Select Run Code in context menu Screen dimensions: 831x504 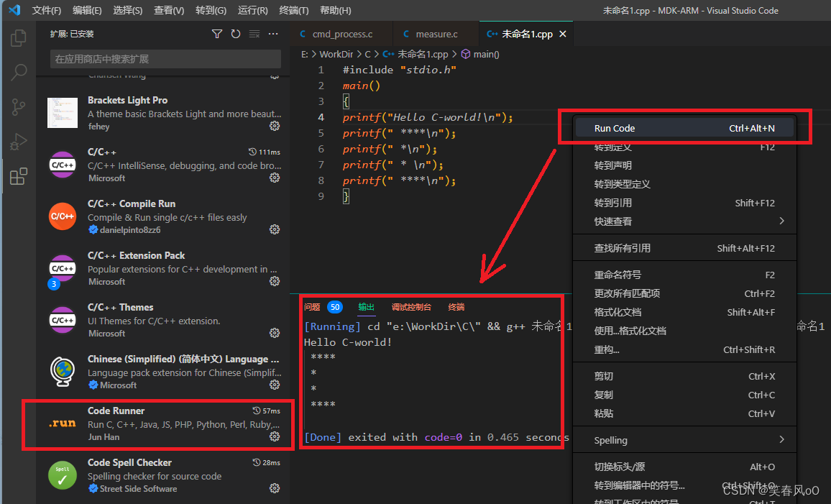pos(684,128)
